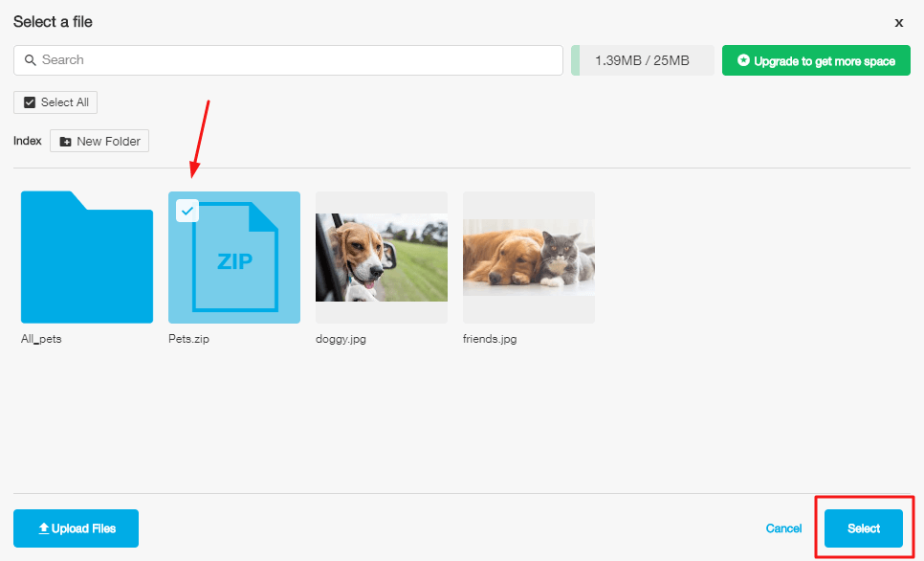Image resolution: width=924 pixels, height=561 pixels.
Task: Click Upload Files button
Action: tap(76, 528)
